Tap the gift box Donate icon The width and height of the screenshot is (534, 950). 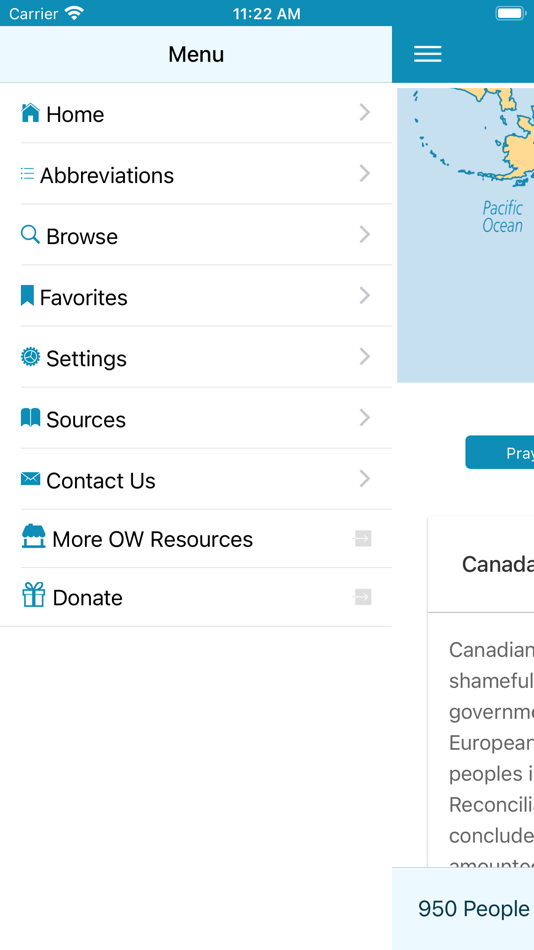[x=33, y=596]
